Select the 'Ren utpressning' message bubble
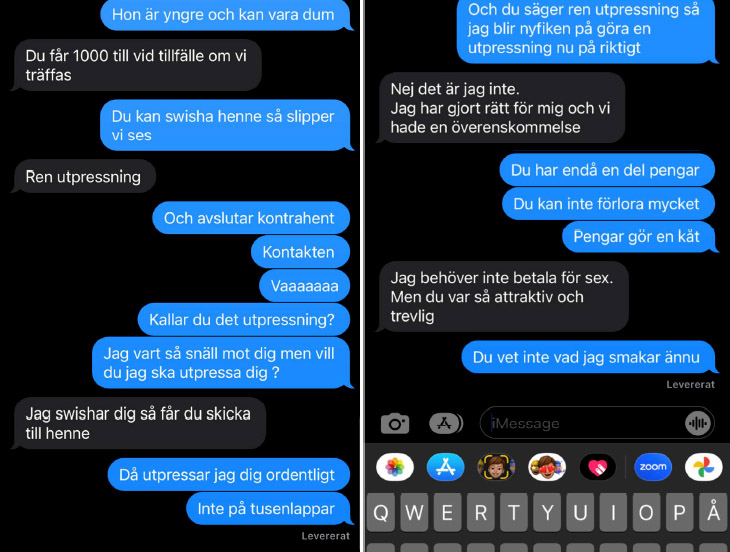Screen dimensions: 730x552 click(x=83, y=176)
